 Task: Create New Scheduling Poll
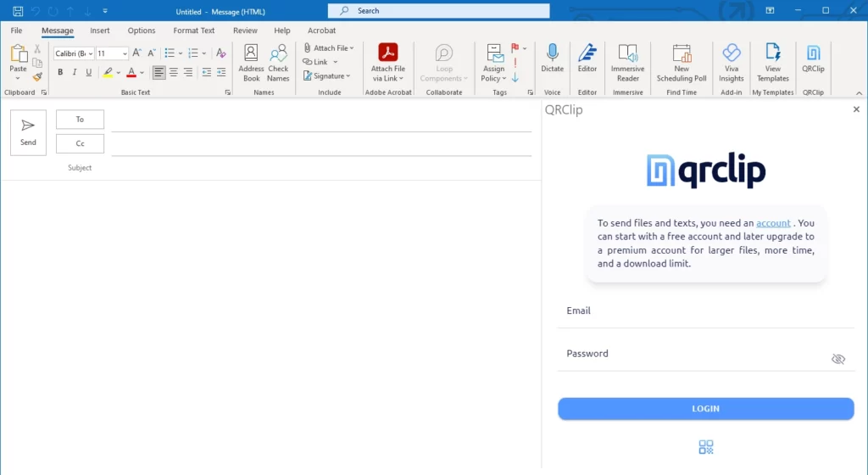click(682, 63)
